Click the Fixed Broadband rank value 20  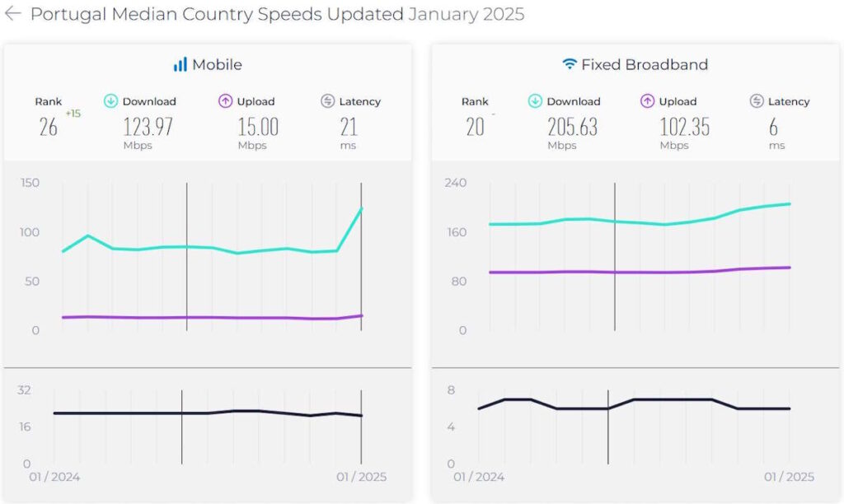coord(475,127)
